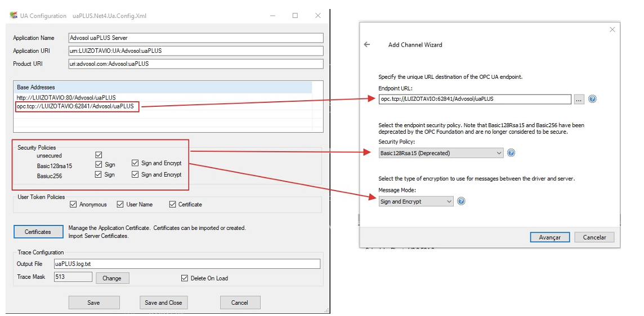Click the back arrow in Add Channel Wizard
The height and width of the screenshot is (316, 644).
pyautogui.click(x=367, y=45)
